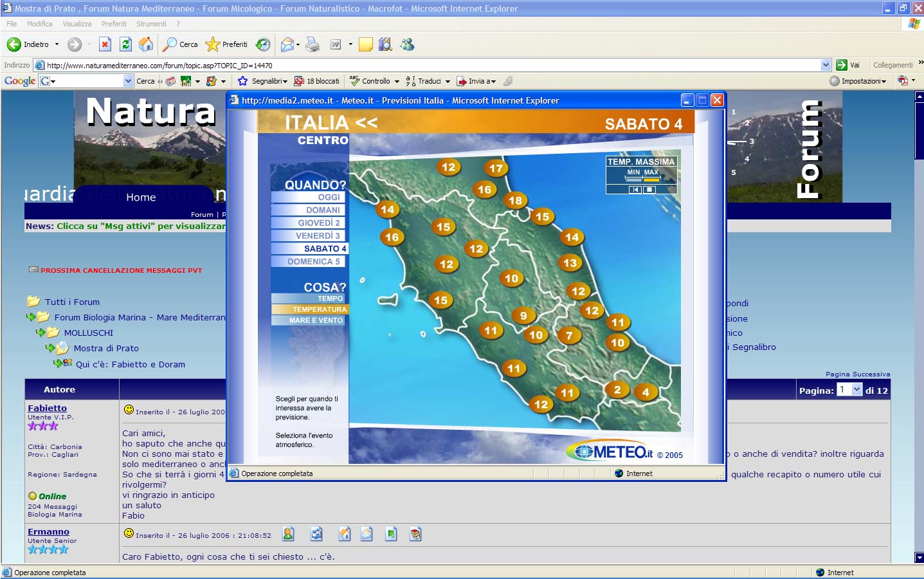Open Ermanno user profile link
The width and height of the screenshot is (924, 579).
coord(48,532)
